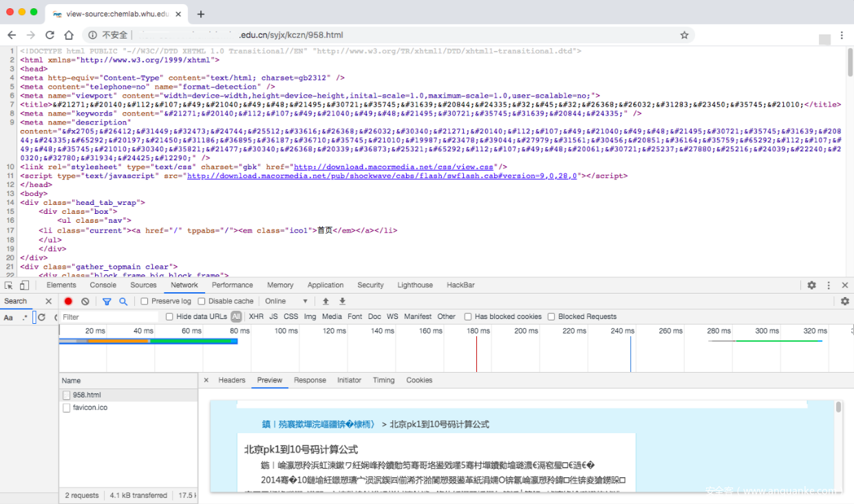Screen dimensions: 854x504
Task: Open DevTools customize three-dot menu
Action: tap(829, 285)
